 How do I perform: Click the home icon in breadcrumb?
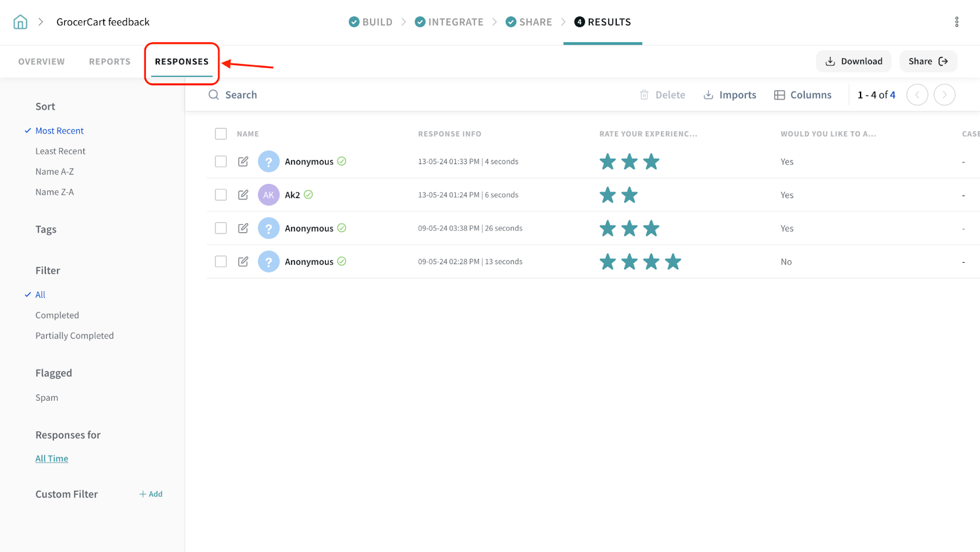click(20, 22)
